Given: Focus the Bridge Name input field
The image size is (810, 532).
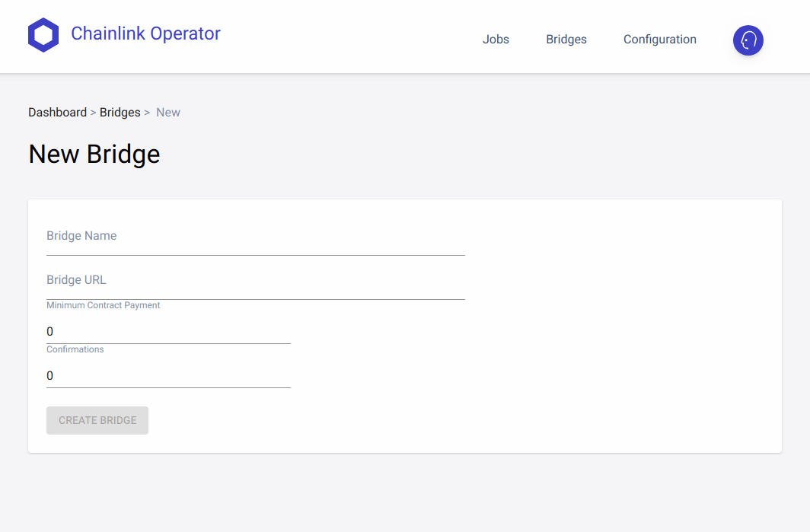Looking at the screenshot, I should click(255, 237).
